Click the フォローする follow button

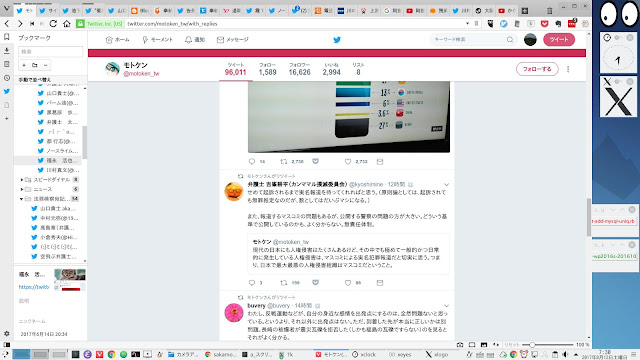pos(537,69)
